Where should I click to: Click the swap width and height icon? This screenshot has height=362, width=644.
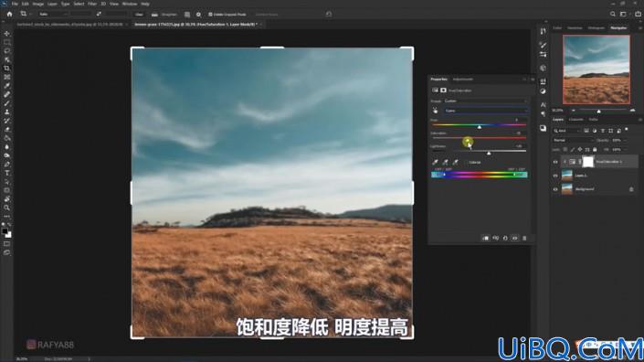coord(99,14)
